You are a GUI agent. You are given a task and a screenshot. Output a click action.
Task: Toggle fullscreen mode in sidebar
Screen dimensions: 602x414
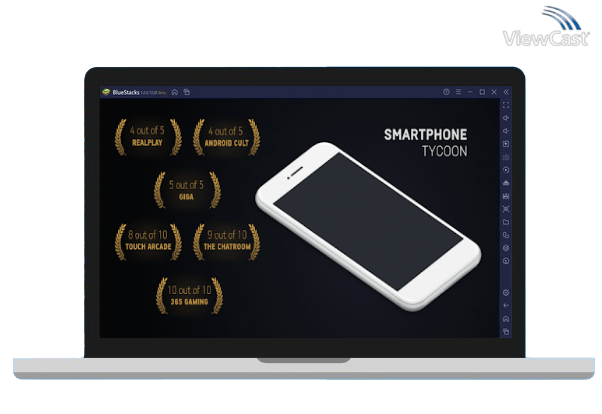pos(506,105)
